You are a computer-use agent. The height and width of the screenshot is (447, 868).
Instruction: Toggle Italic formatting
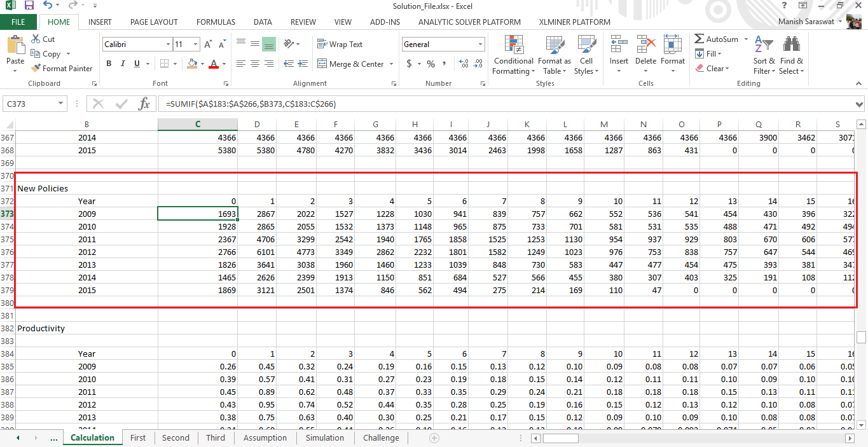point(123,64)
